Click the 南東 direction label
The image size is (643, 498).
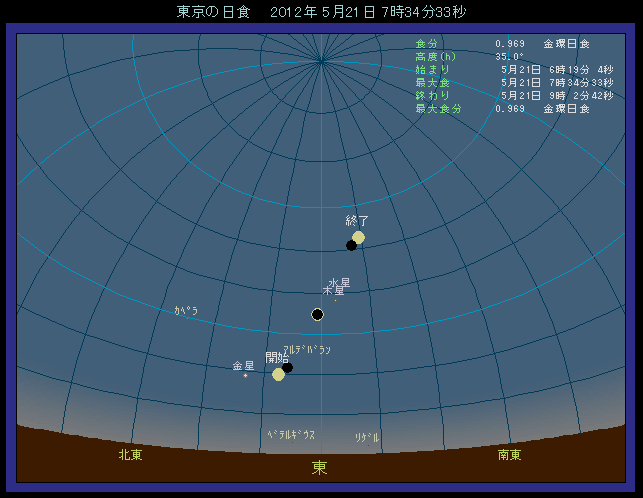[509, 455]
